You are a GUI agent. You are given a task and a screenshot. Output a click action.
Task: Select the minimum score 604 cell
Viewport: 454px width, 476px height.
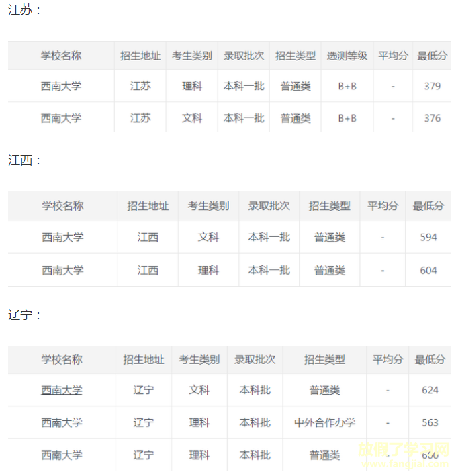click(428, 270)
